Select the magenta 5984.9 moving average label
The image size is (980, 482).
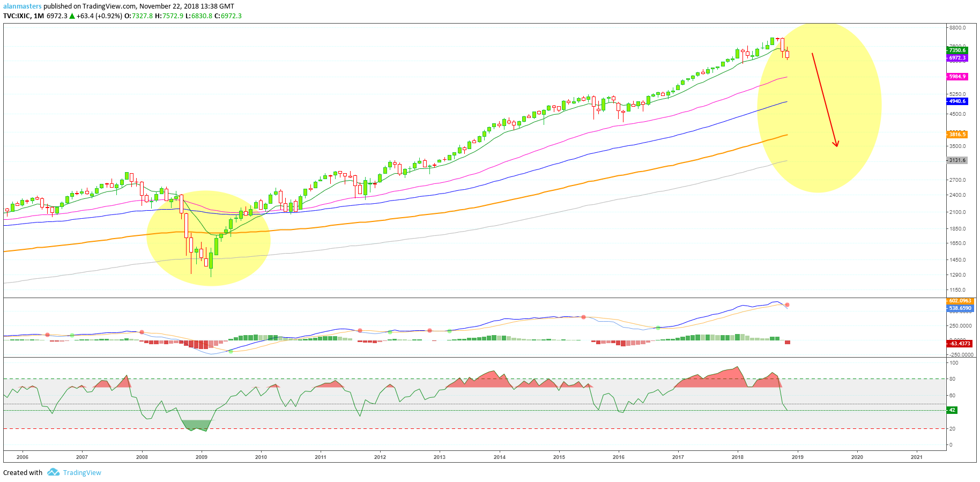pos(957,77)
